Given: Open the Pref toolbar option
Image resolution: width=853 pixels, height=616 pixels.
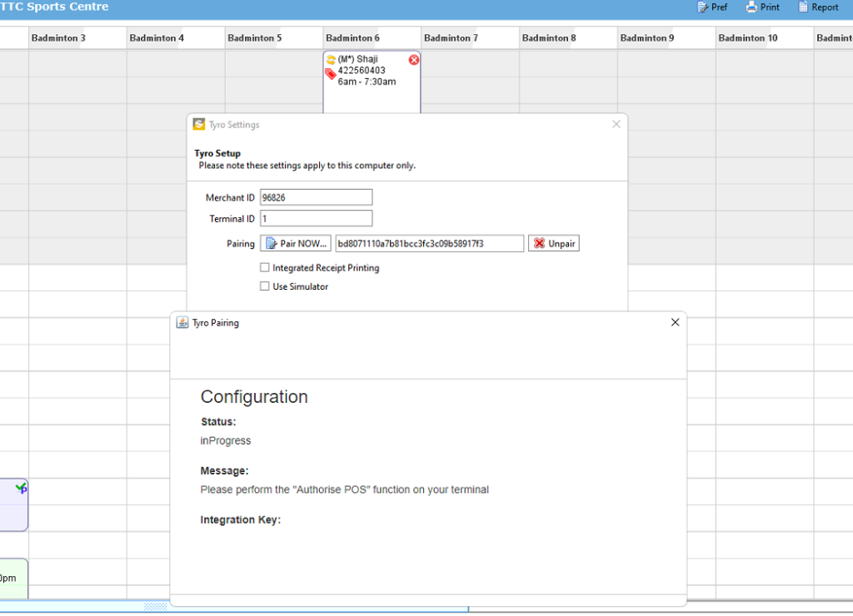Looking at the screenshot, I should [x=712, y=7].
